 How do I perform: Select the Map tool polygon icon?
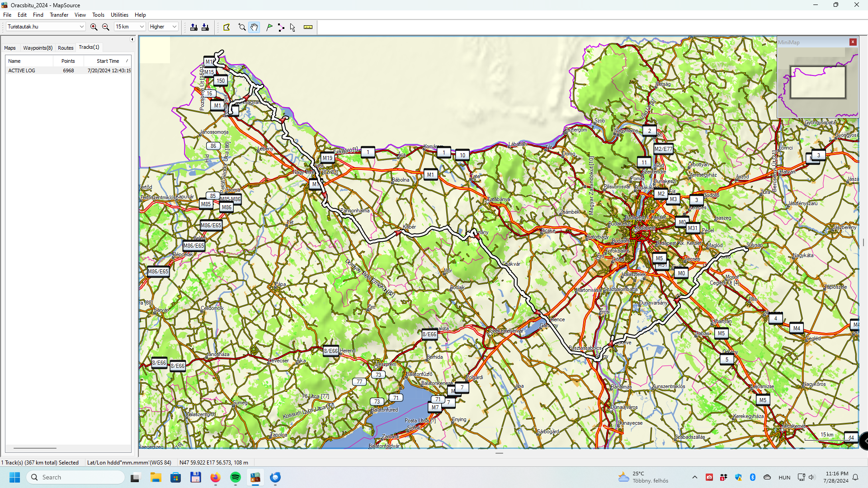point(227,27)
